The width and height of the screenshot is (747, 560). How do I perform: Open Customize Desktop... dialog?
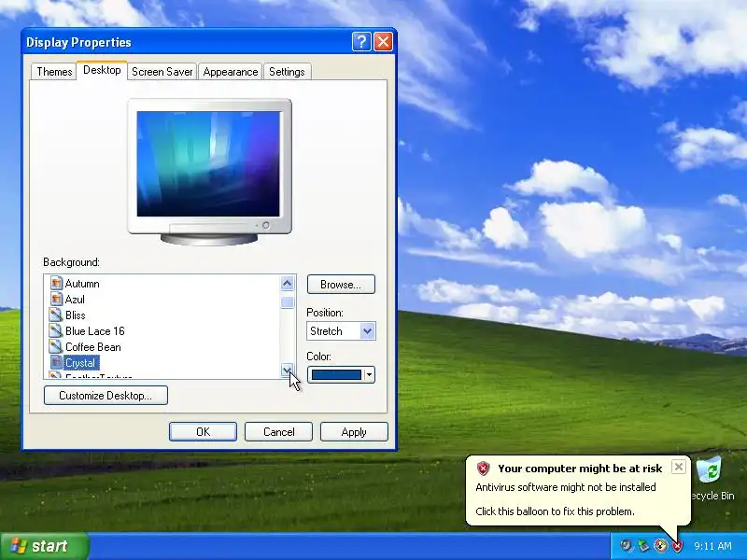(x=106, y=395)
